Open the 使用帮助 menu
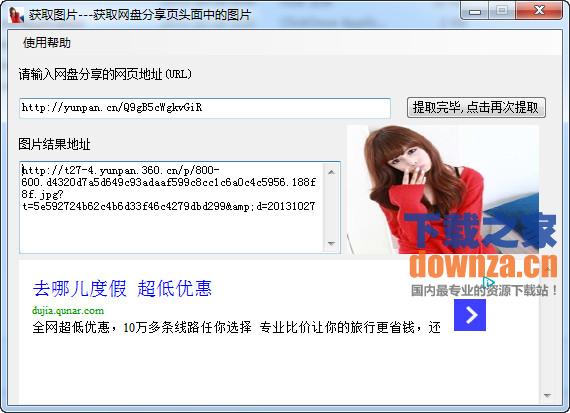The width and height of the screenshot is (570, 413). tap(47, 43)
